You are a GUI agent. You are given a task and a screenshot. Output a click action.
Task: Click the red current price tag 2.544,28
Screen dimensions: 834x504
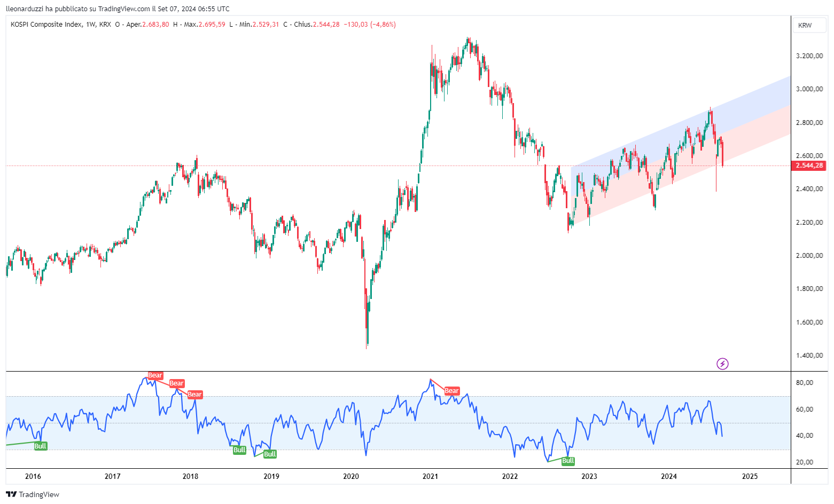click(x=809, y=166)
